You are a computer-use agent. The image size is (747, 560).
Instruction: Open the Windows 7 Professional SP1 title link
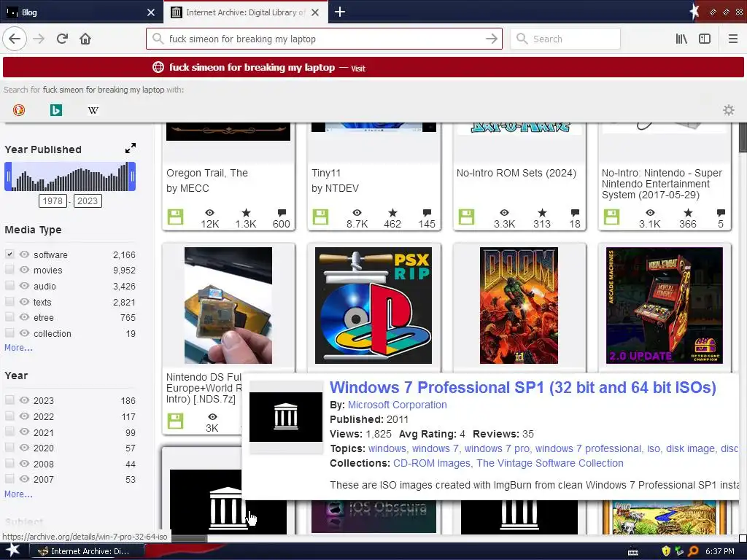coord(522,388)
